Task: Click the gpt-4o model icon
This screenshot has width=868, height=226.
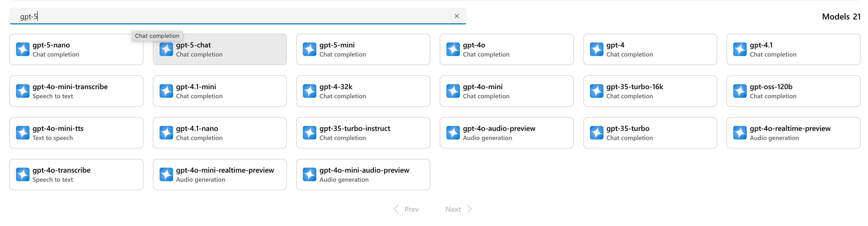Action: [453, 49]
